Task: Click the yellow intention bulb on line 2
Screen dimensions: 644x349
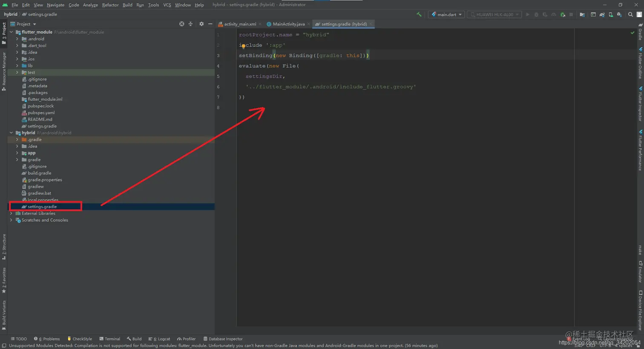Action: pyautogui.click(x=243, y=46)
